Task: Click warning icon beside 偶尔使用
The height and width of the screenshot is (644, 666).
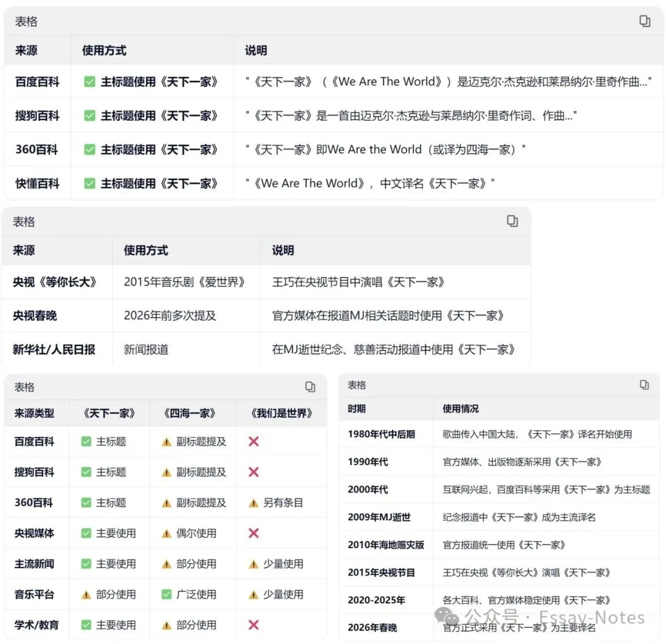Action: pyautogui.click(x=166, y=534)
